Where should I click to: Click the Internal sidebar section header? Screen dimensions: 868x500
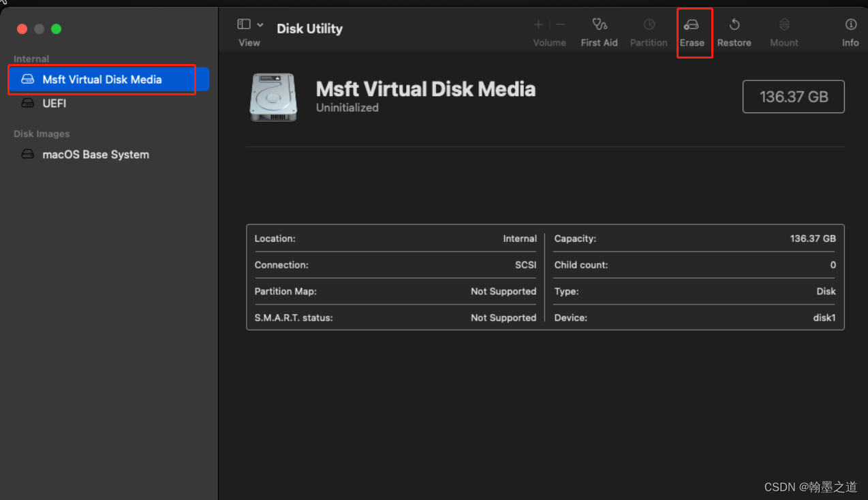coord(31,59)
